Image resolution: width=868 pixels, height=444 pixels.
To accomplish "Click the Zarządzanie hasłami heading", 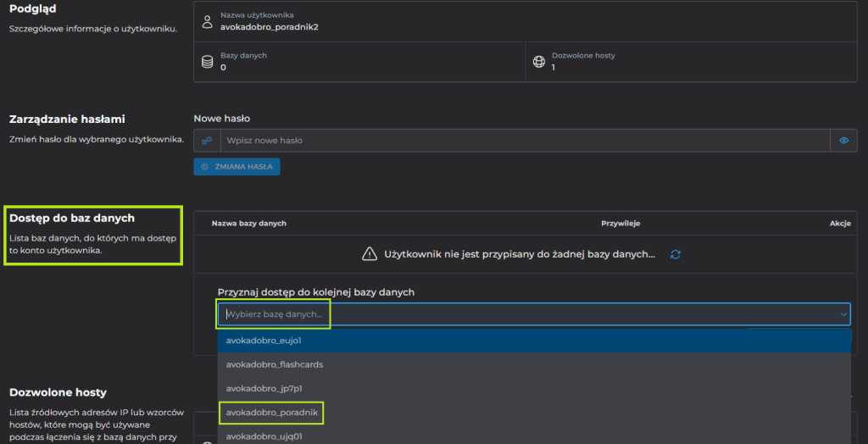I will (x=68, y=119).
